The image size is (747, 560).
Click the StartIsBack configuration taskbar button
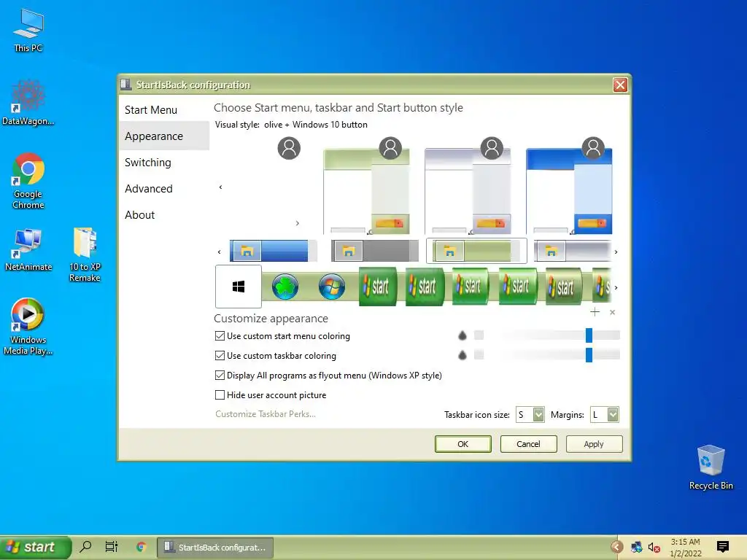215,548
